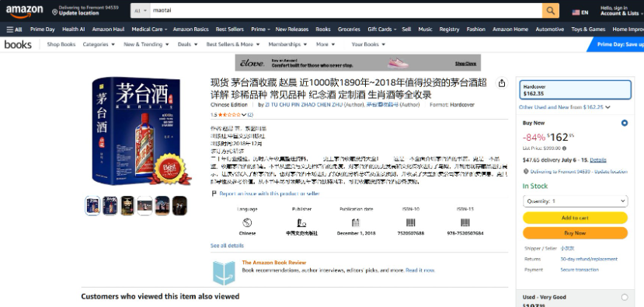Click the share icon beside the title
Screen dimensions: 644x307
(x=502, y=83)
